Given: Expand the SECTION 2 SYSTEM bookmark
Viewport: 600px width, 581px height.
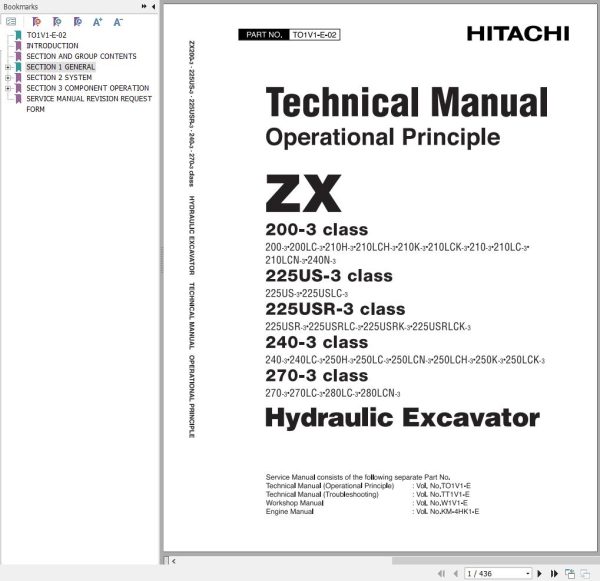Looking at the screenshot, I should coord(8,78).
